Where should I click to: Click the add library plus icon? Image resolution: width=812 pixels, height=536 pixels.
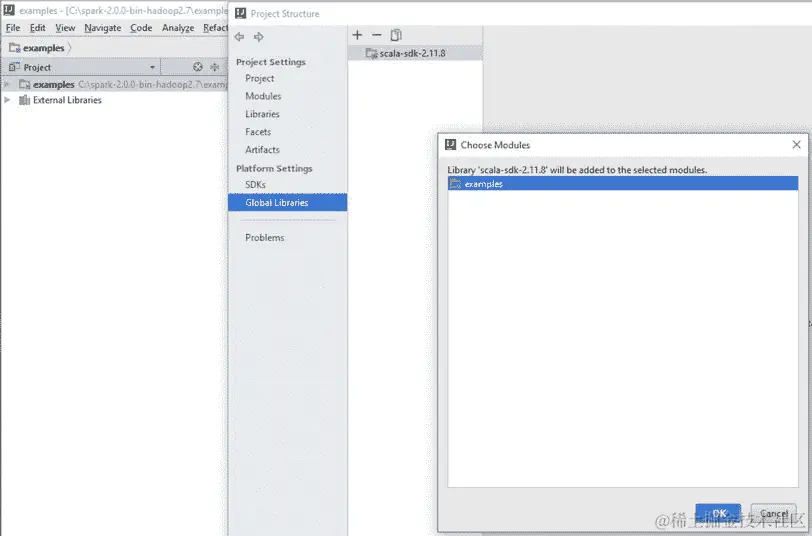click(x=357, y=35)
